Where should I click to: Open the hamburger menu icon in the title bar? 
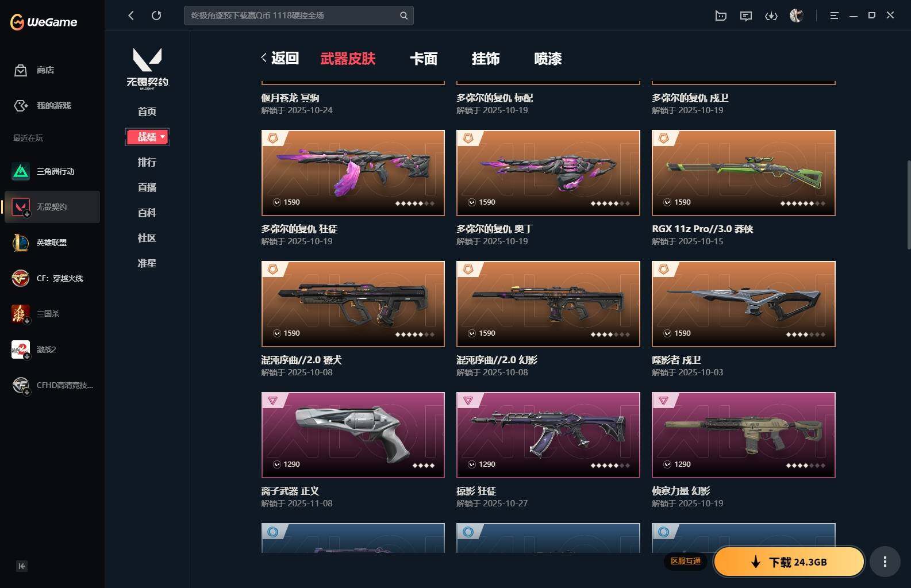click(x=834, y=16)
